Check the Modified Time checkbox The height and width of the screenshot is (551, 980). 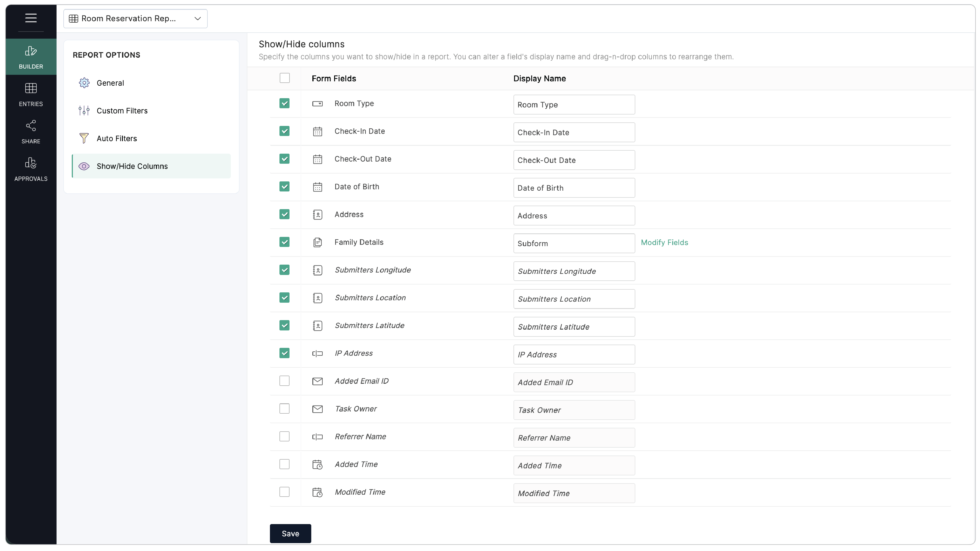[x=284, y=492]
